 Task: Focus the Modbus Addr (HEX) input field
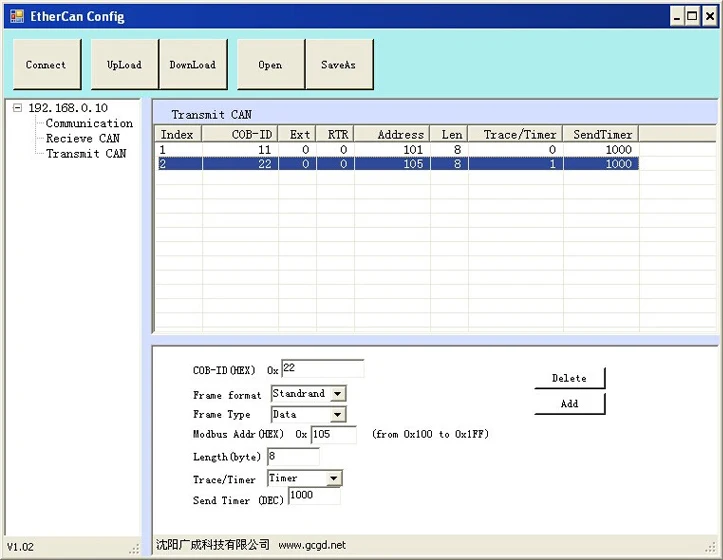[334, 435]
